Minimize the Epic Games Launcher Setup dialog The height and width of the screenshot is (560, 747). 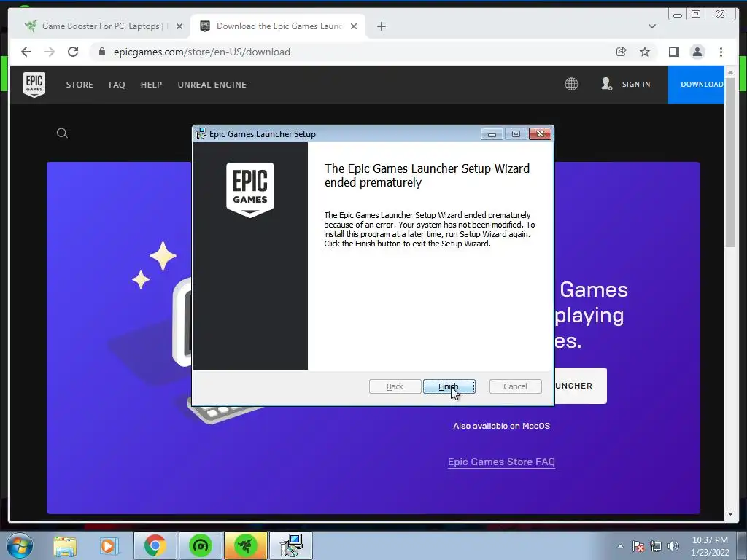click(x=492, y=134)
